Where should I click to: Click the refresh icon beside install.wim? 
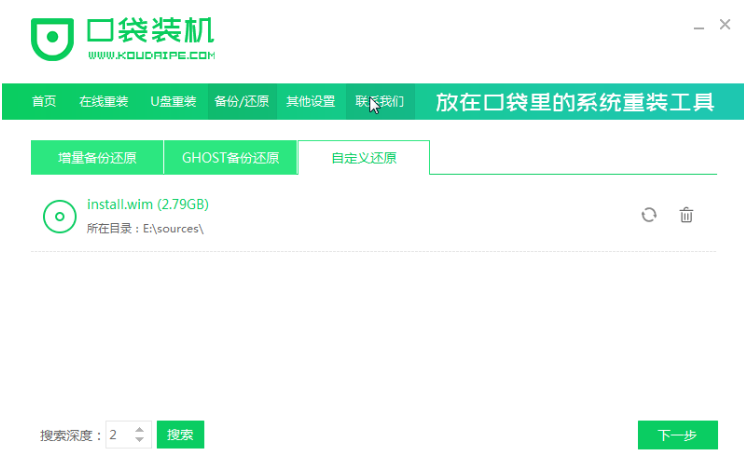[x=649, y=215]
